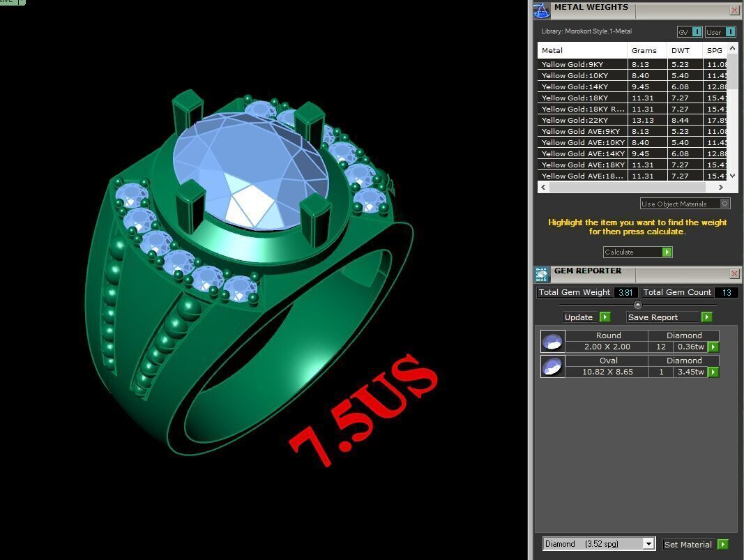Expand the Round 0.36tw row arrow
Image resolution: width=744 pixels, height=560 pixels.
tap(713, 347)
